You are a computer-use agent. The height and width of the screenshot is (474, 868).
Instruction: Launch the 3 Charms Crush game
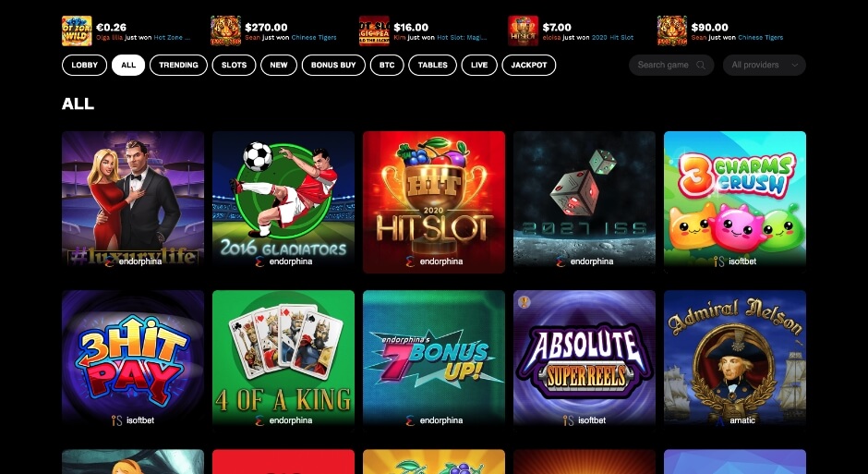click(735, 202)
